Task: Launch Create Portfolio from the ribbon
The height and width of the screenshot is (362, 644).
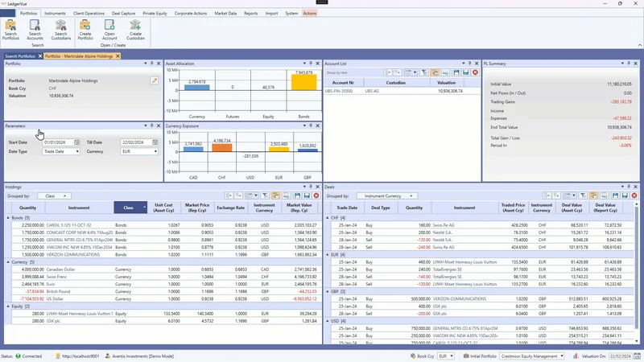Action: [x=85, y=30]
